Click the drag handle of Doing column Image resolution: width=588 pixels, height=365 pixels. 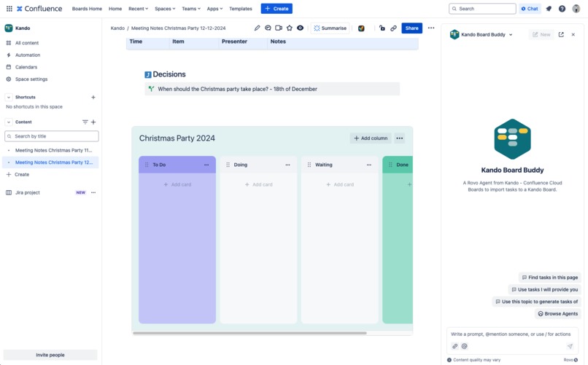tap(228, 165)
